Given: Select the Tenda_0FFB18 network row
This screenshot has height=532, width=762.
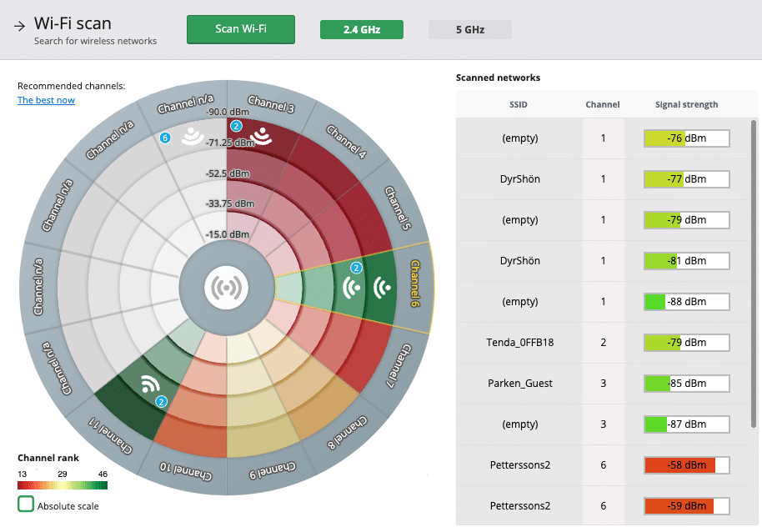Looking at the screenshot, I should [x=519, y=343].
